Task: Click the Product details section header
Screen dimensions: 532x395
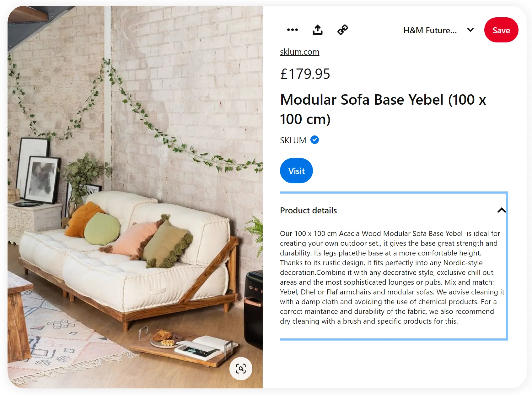Action: click(308, 211)
